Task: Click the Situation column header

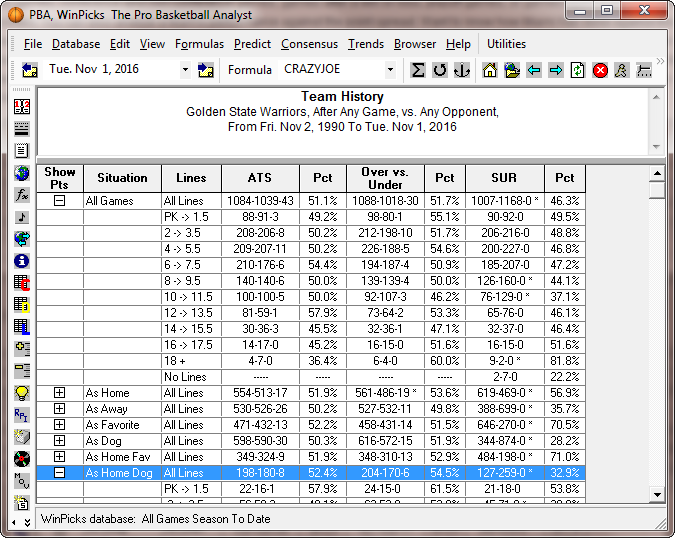Action: (122, 178)
